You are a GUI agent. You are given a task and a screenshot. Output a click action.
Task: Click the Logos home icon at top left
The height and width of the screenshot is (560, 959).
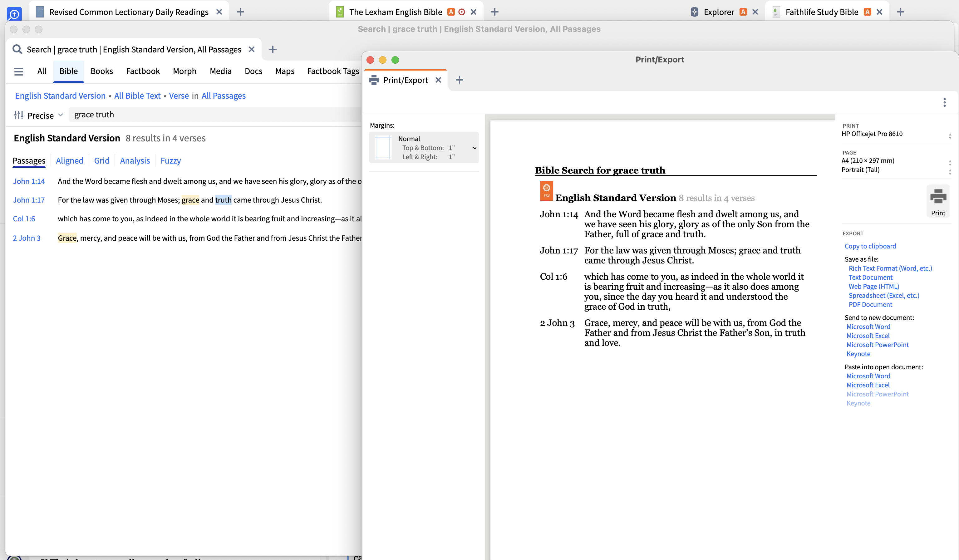[x=14, y=14]
